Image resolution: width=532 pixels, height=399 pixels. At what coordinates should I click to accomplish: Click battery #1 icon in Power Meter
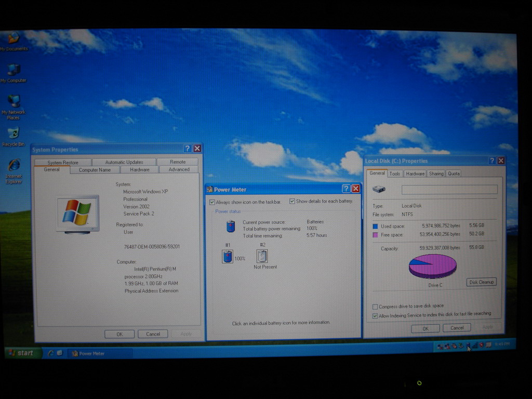[x=228, y=256]
